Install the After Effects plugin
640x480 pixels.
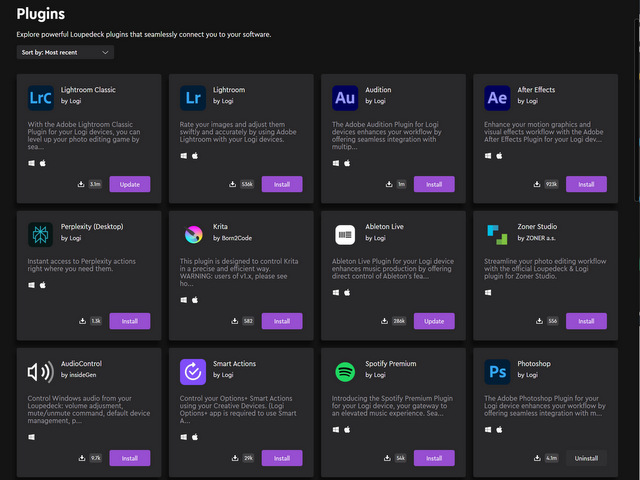pyautogui.click(x=586, y=184)
